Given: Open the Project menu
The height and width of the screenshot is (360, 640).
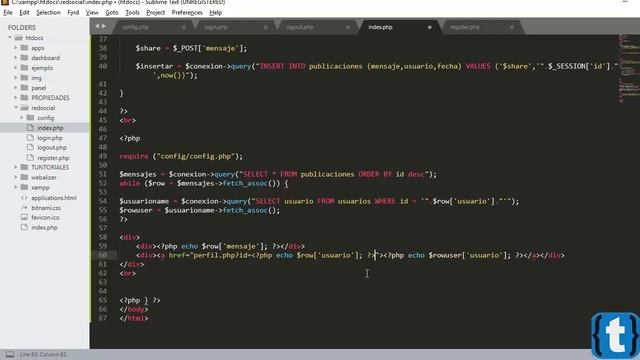Looking at the screenshot, I should pyautogui.click(x=156, y=13).
